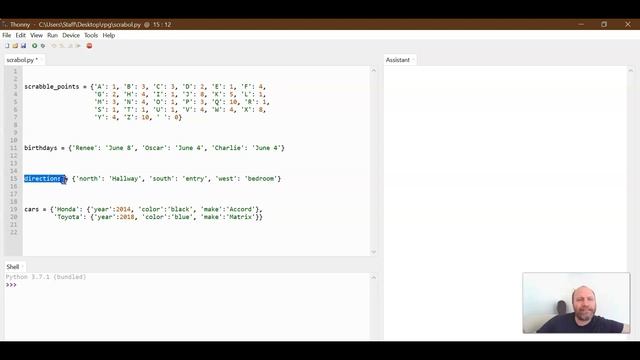Click line number 11 in the gutter

pos(14,148)
